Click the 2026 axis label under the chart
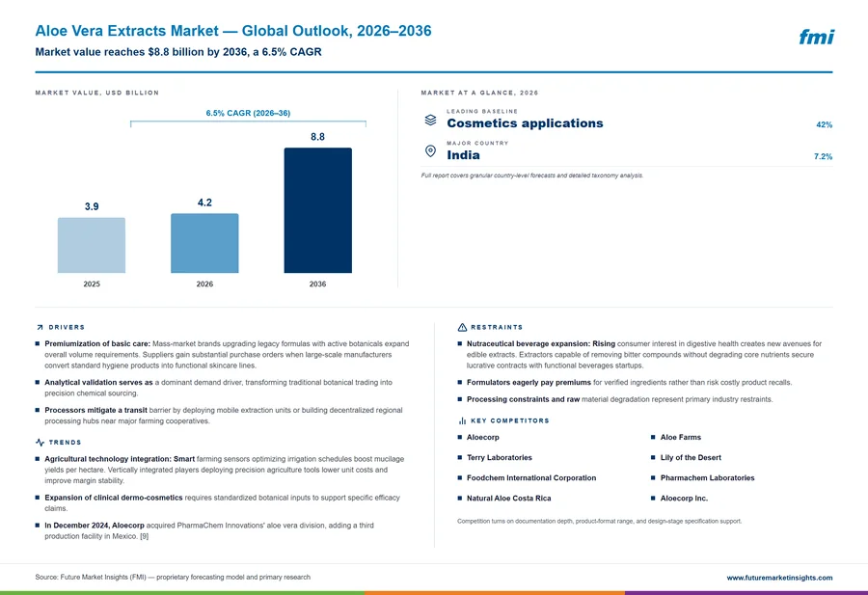Viewport: 868px width, 595px height. click(204, 284)
